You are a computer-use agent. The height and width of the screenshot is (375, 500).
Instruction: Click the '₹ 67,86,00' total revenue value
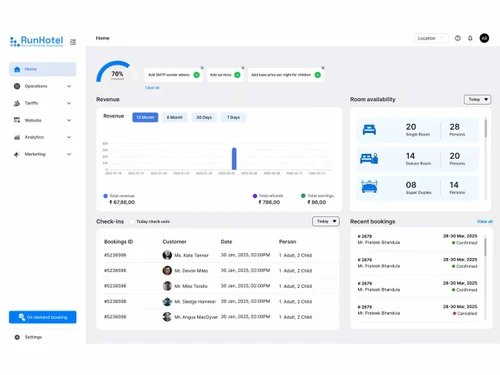click(122, 202)
